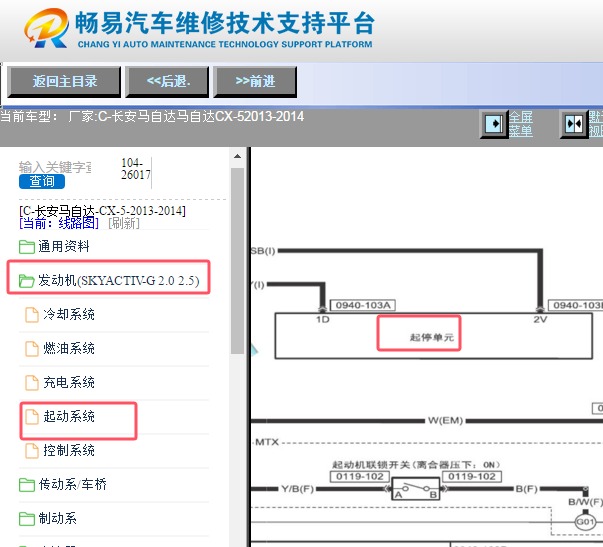
Task: Click the folder icon beside 制动系
Action: point(27,519)
